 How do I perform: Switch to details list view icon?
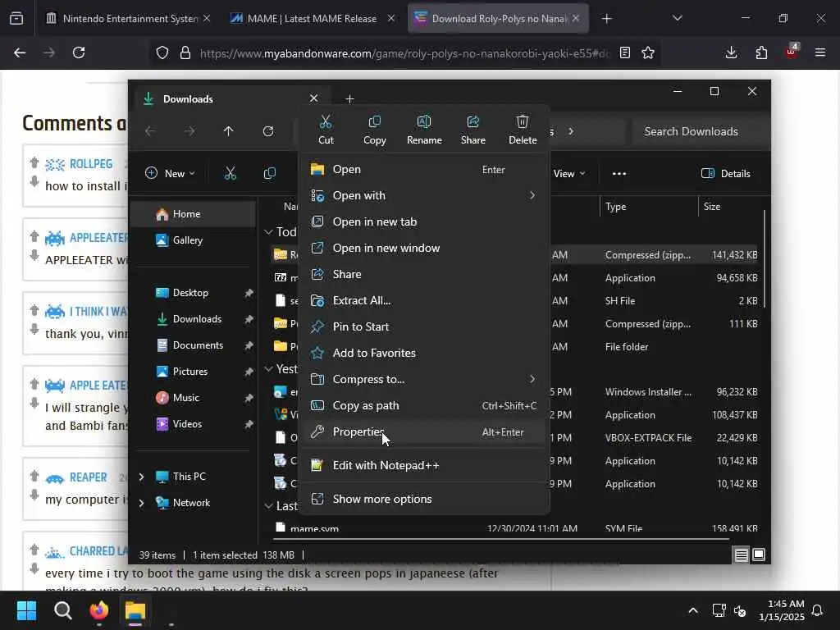click(741, 555)
